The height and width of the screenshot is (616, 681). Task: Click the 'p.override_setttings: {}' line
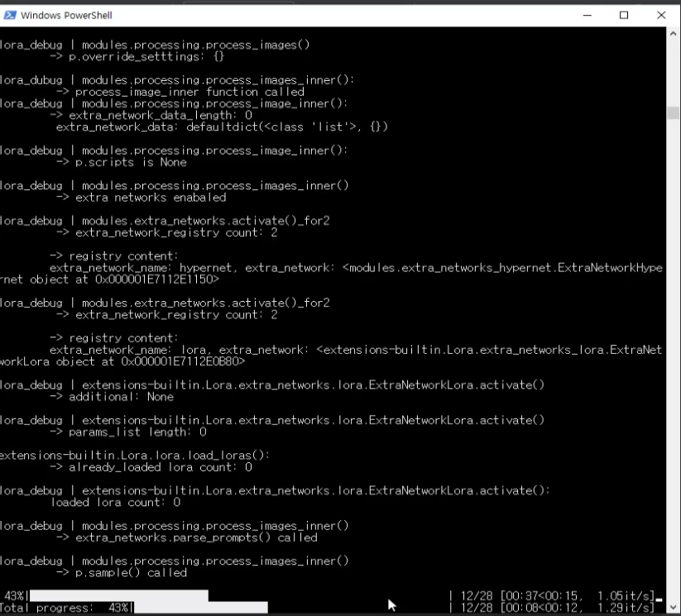point(137,56)
